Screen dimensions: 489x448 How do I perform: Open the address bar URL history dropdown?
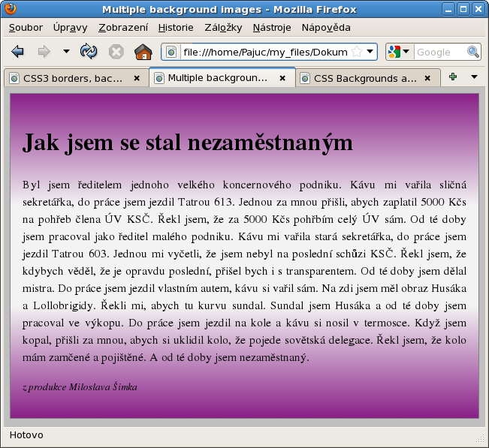point(370,52)
